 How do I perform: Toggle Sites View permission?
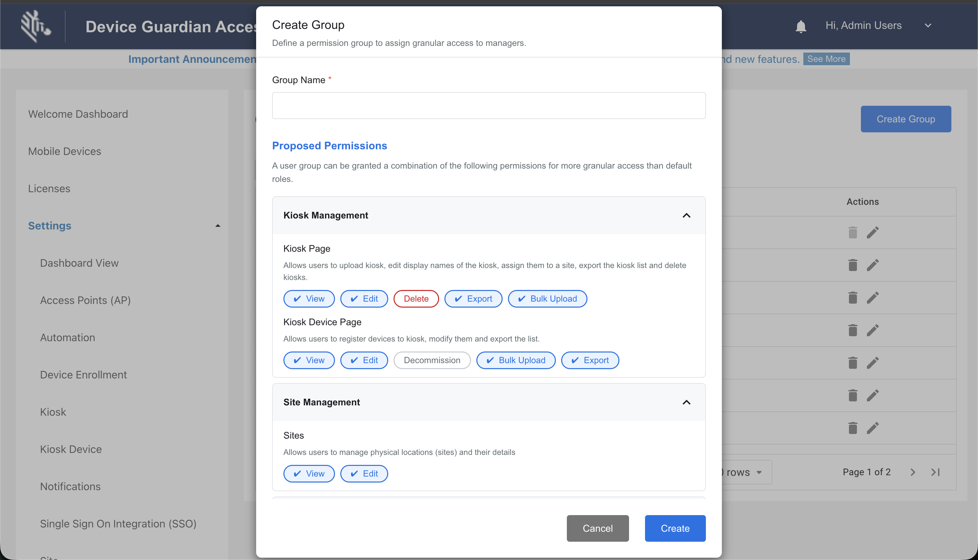pyautogui.click(x=309, y=474)
